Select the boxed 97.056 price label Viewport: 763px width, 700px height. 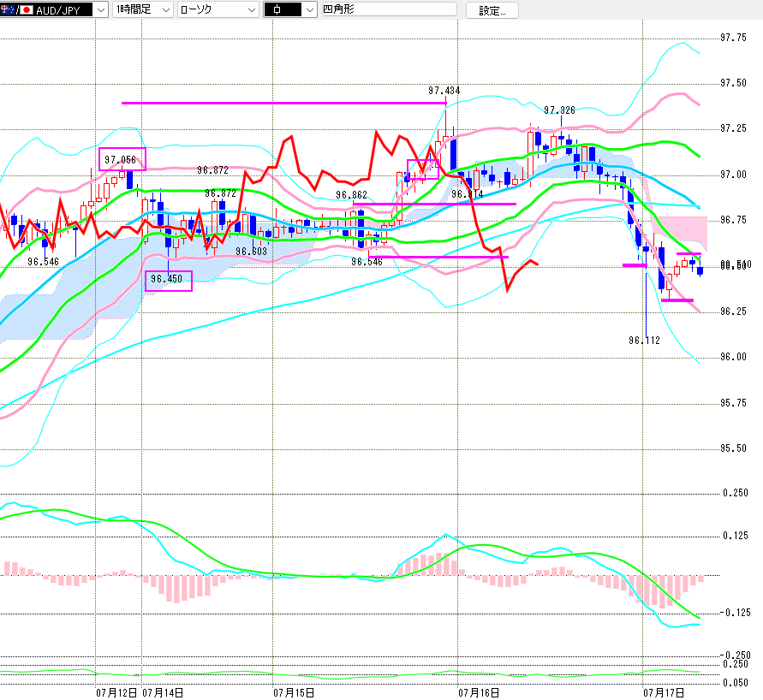click(x=122, y=159)
